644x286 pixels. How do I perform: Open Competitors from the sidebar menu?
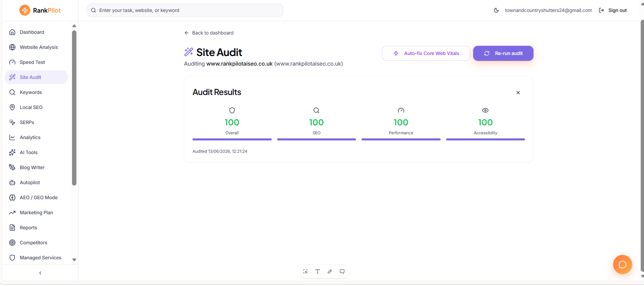[x=36, y=243]
